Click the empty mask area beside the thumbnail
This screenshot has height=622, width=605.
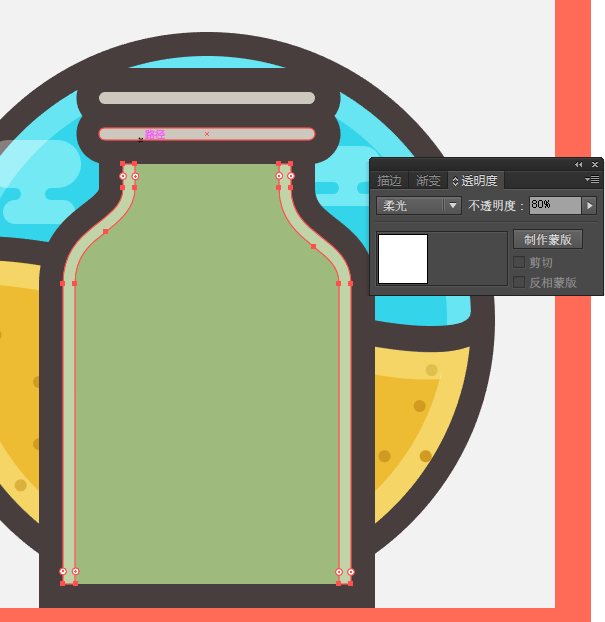click(467, 259)
